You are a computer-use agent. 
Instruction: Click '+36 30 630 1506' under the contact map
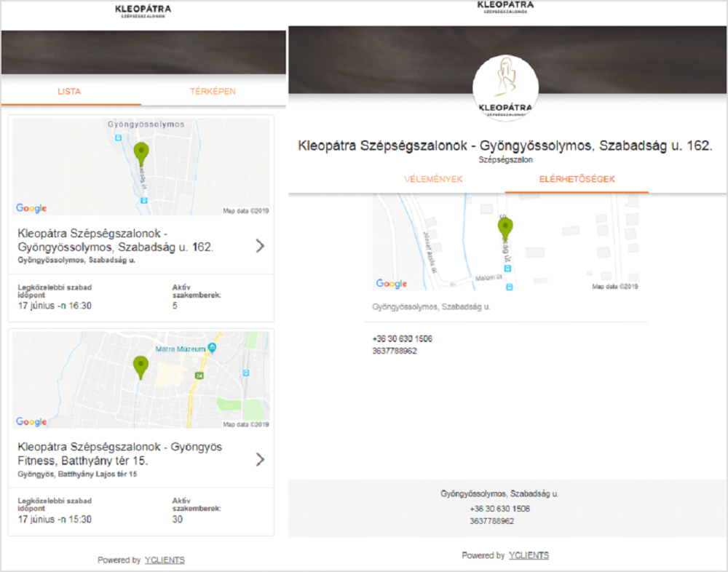tap(402, 339)
